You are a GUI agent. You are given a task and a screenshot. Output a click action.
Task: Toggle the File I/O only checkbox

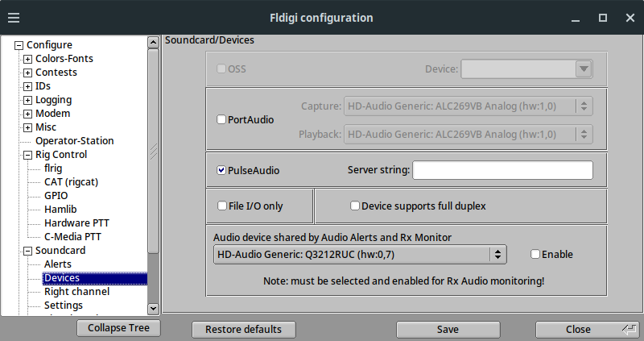pyautogui.click(x=221, y=206)
